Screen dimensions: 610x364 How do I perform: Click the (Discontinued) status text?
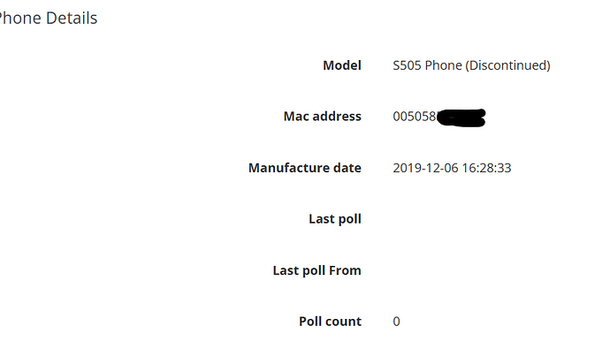tap(508, 65)
